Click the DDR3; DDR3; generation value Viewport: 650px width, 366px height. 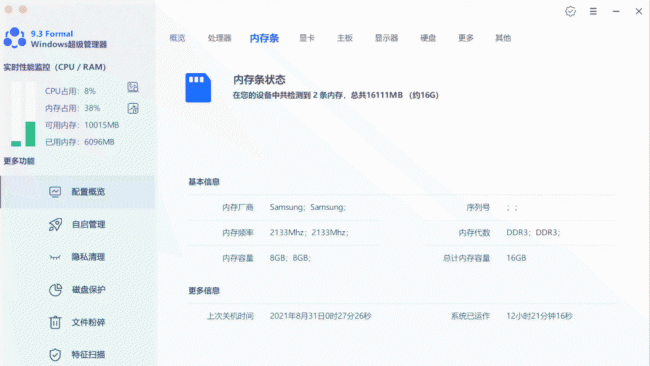tap(534, 233)
